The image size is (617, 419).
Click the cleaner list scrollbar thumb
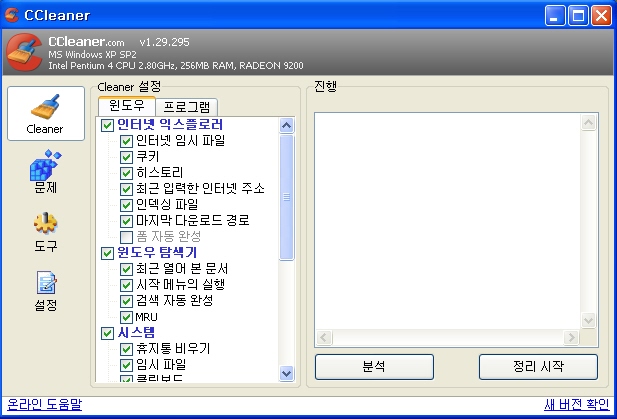[x=286, y=197]
